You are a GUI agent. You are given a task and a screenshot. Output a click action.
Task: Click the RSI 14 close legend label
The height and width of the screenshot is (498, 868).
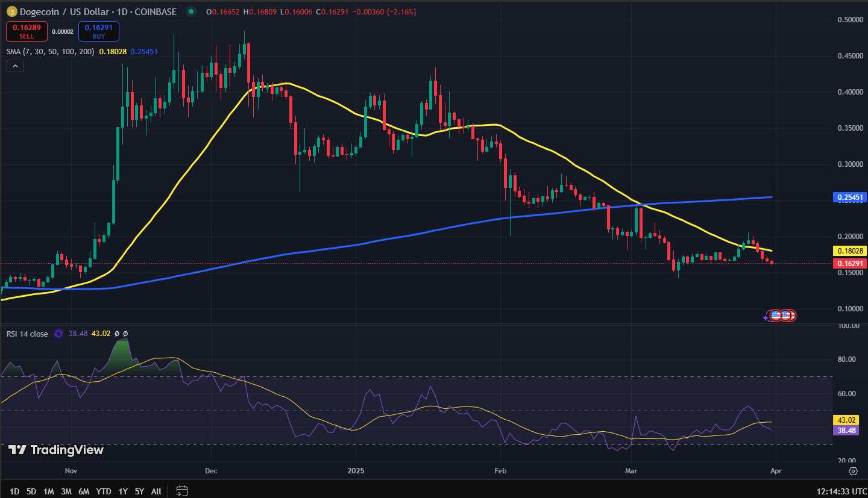pos(27,334)
